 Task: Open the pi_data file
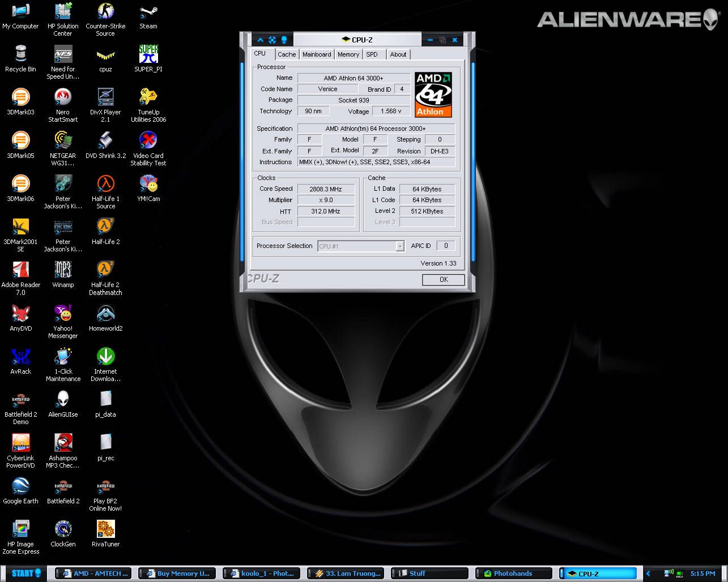105,404
